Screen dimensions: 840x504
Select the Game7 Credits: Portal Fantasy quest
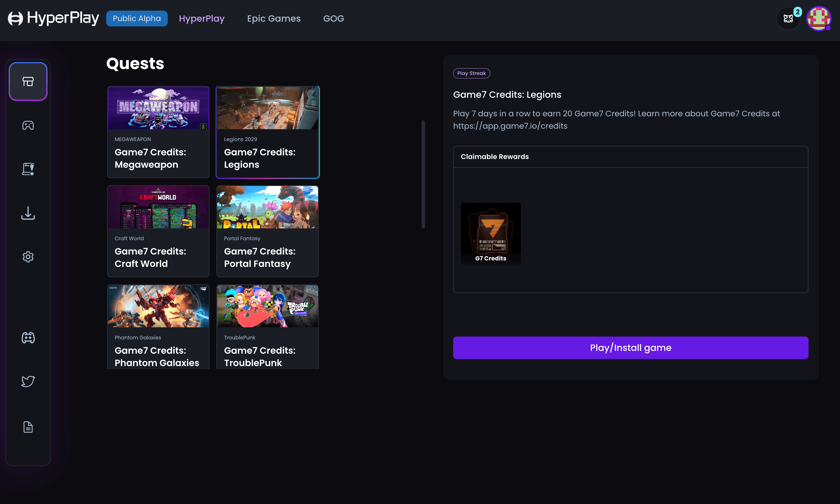tap(267, 231)
